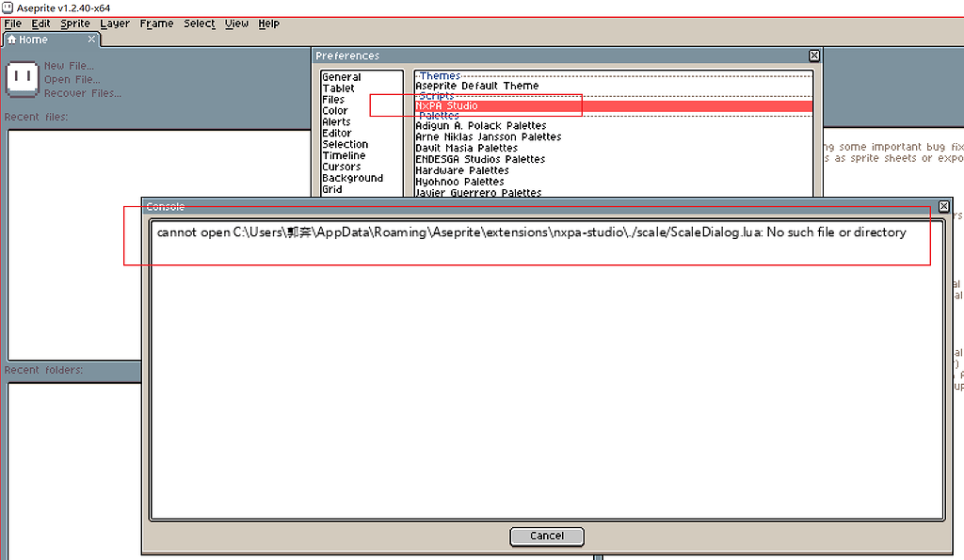Select Aseprite Default Theme

[x=480, y=86]
